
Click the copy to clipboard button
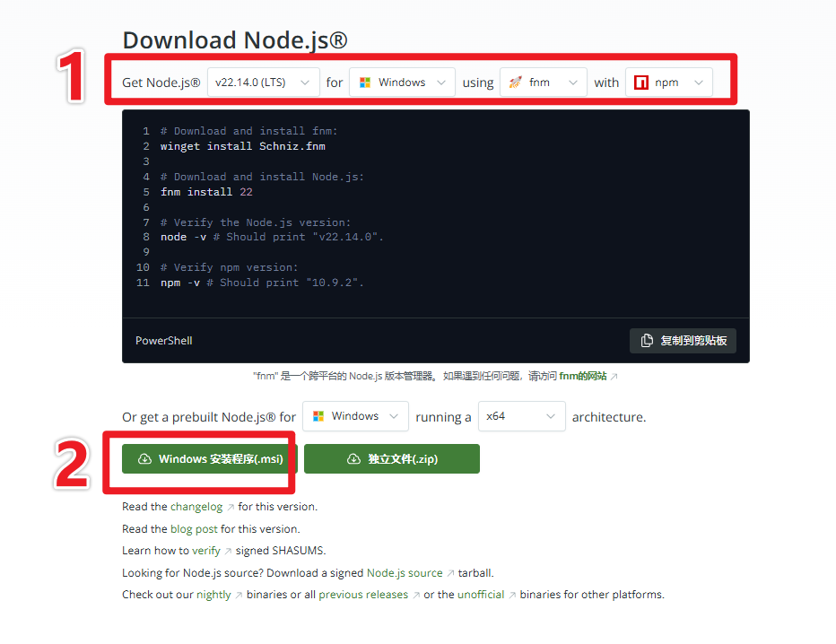(x=683, y=341)
